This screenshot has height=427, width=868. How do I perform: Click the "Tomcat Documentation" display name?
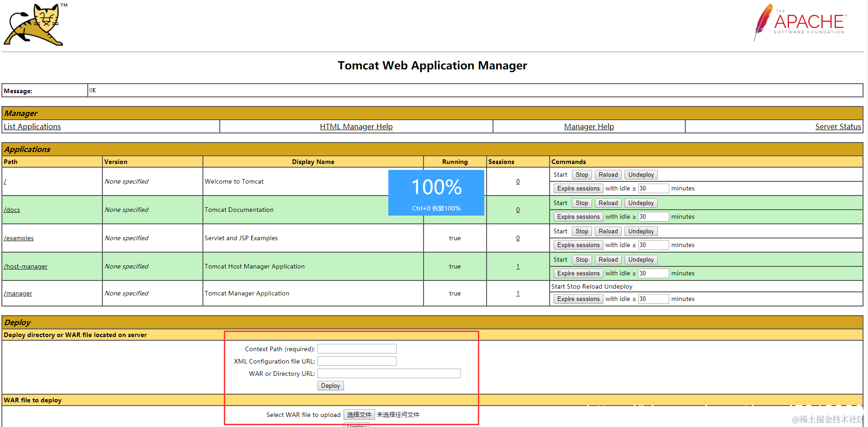[239, 210]
